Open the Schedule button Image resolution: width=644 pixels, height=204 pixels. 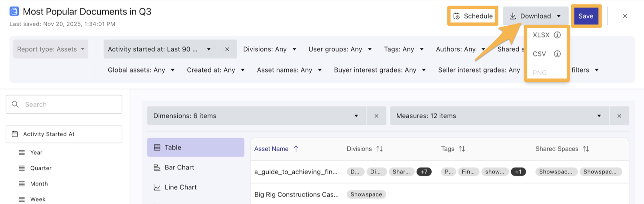tap(473, 16)
